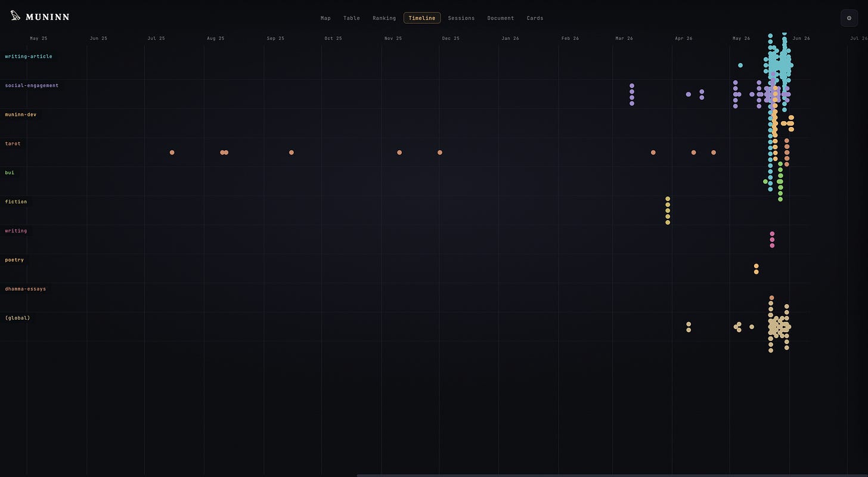Image resolution: width=868 pixels, height=477 pixels.
Task: Open the Document tab
Action: (501, 18)
